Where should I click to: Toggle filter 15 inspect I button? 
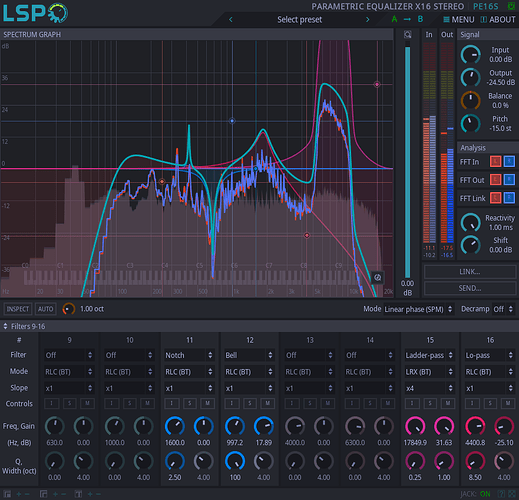[412, 403]
